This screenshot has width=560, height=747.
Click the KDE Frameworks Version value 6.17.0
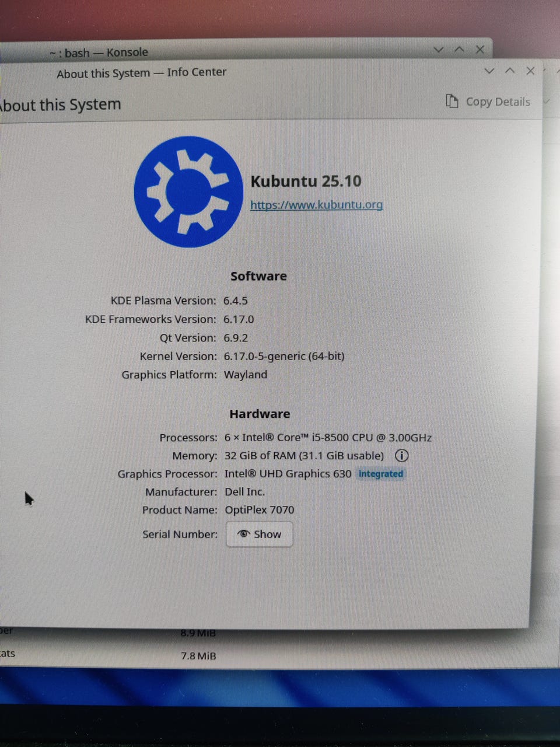pos(239,320)
